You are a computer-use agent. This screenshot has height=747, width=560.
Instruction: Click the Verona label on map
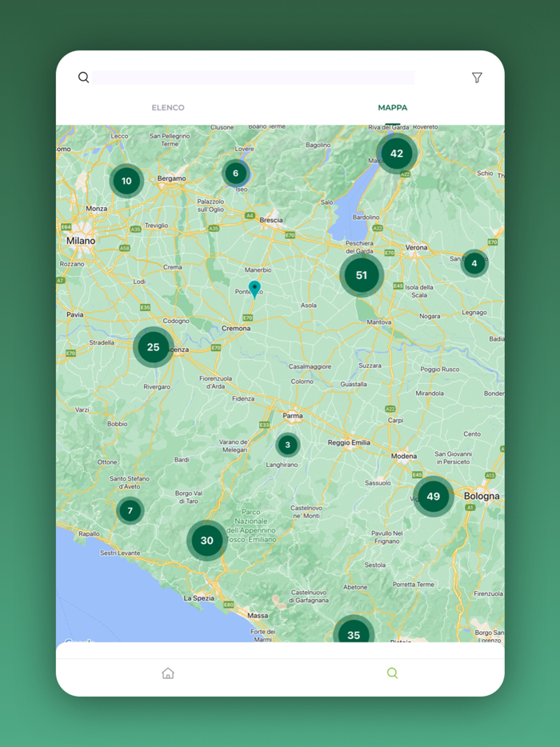417,247
